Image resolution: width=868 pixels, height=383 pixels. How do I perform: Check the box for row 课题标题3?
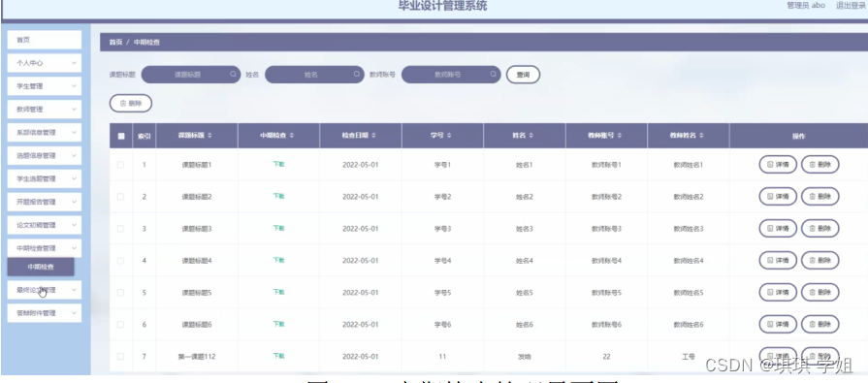pos(120,229)
